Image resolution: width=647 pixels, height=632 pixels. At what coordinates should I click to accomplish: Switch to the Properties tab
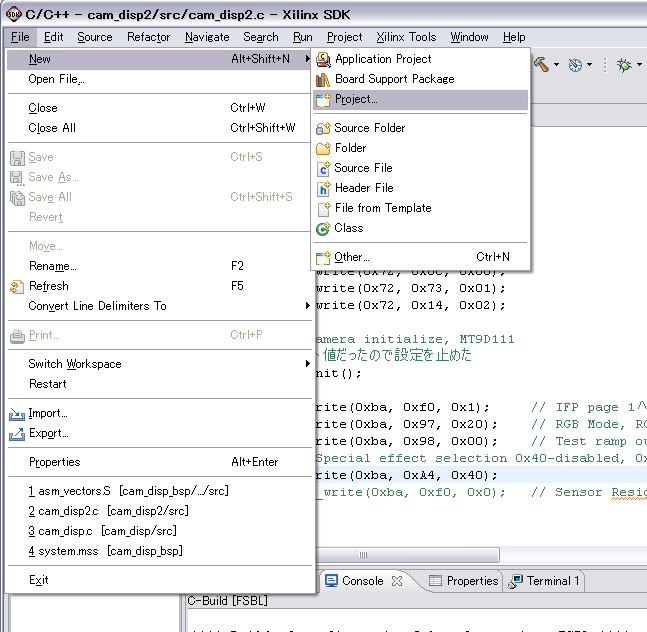[x=464, y=581]
